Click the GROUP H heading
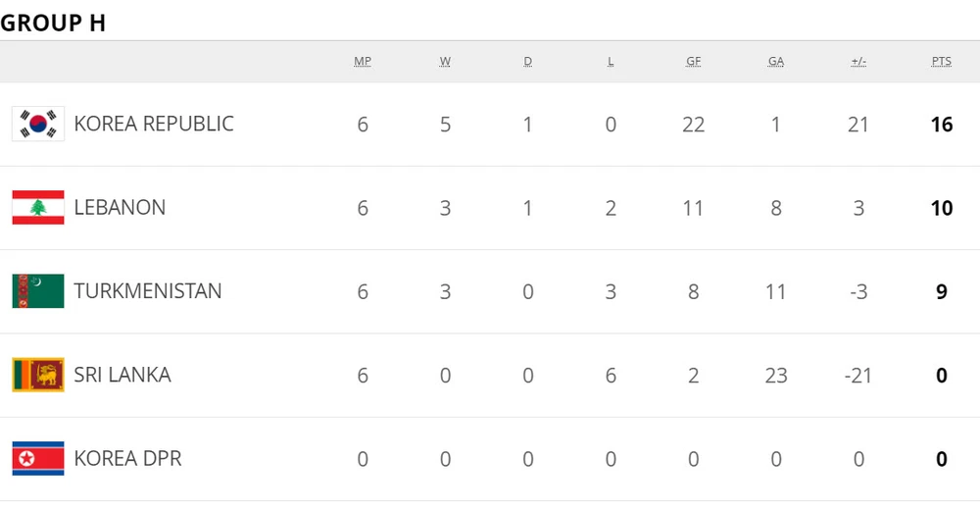The width and height of the screenshot is (980, 511). pos(53,24)
